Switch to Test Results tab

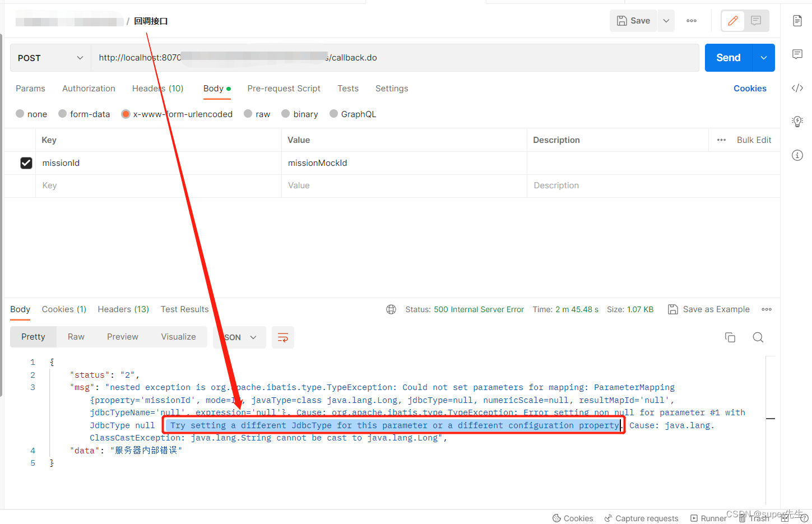(x=184, y=309)
